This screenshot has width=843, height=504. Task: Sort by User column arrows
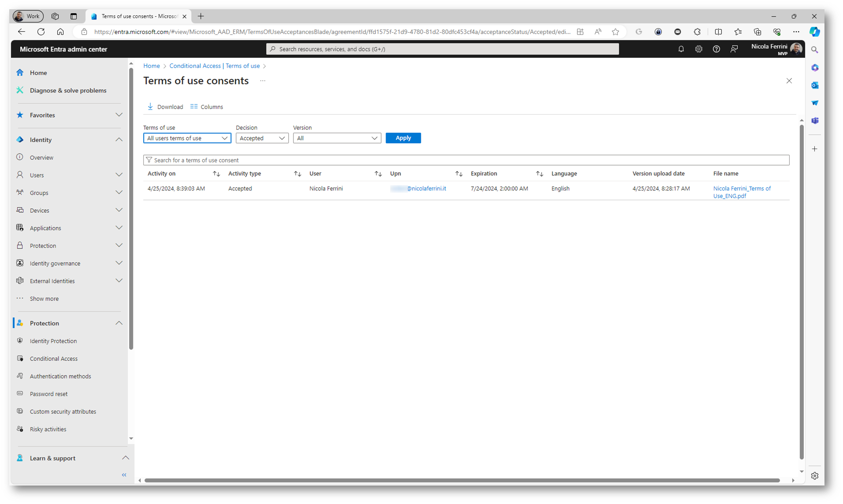(x=378, y=174)
